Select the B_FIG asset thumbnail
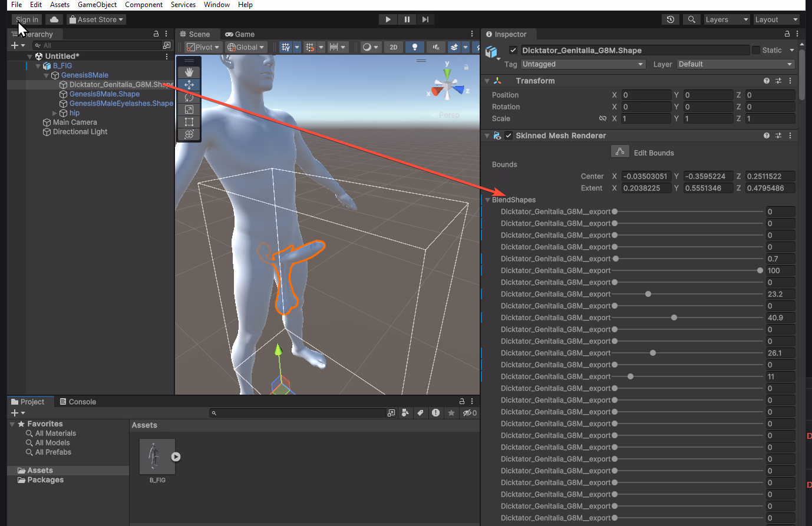 (x=157, y=456)
